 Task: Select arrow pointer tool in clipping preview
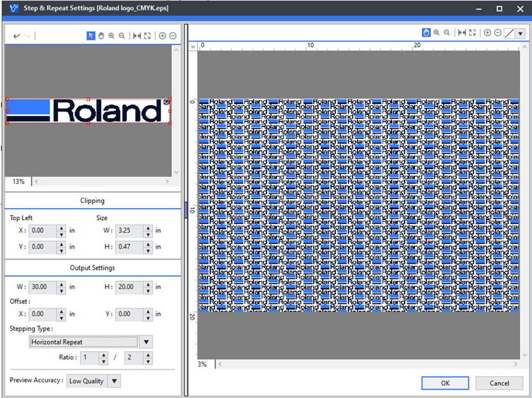91,36
